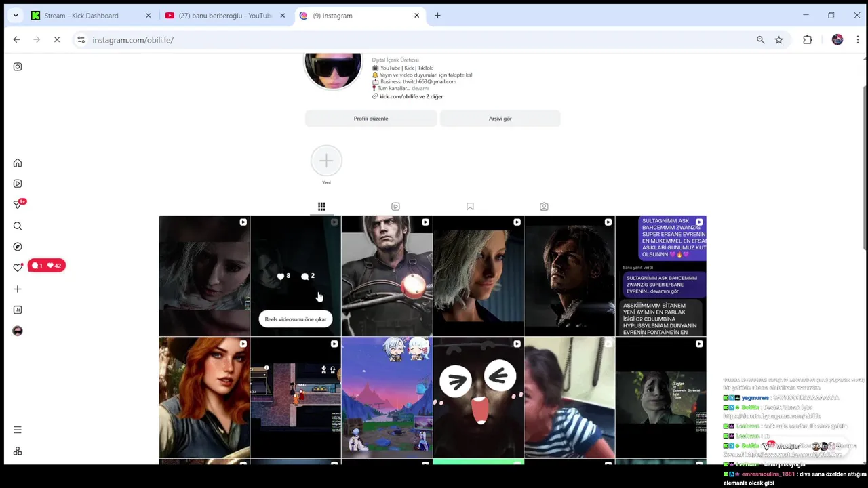Select the Posts grid tab
Screen dimensions: 868x488
(321, 207)
